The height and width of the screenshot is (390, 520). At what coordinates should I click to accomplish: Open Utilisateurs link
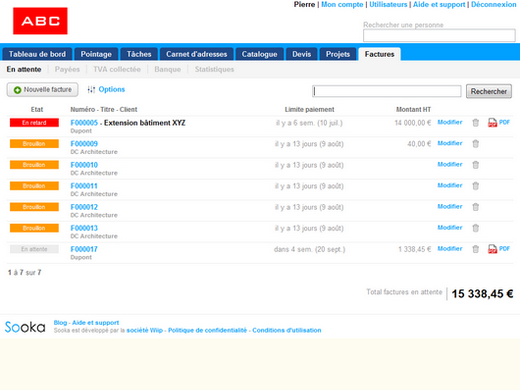[388, 5]
